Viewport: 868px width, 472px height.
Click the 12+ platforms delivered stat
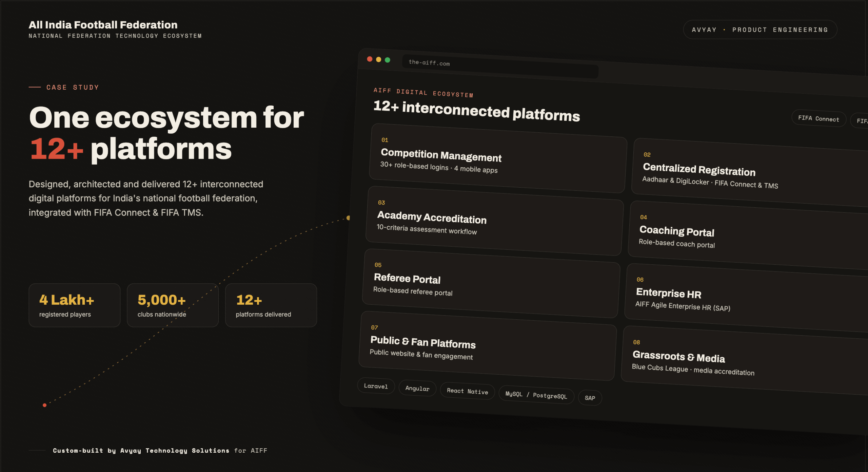271,305
